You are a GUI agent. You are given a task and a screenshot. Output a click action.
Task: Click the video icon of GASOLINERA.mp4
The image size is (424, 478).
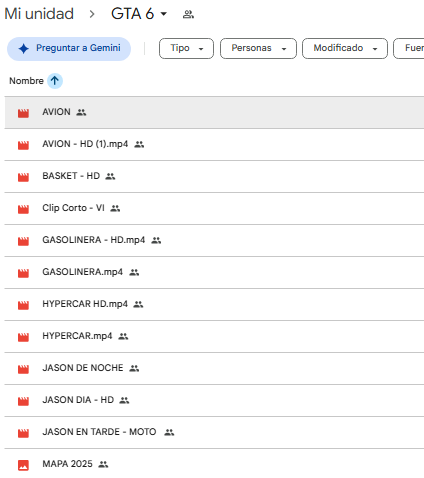[23, 273]
